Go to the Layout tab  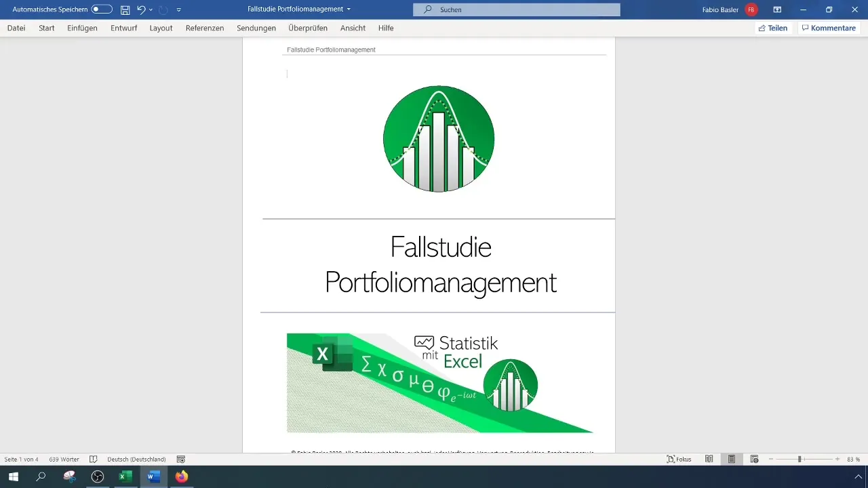(161, 28)
